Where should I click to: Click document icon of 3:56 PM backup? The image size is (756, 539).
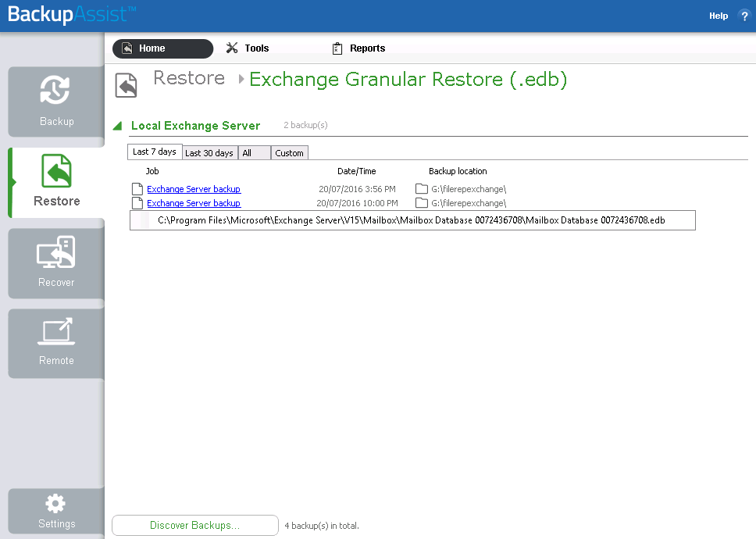137,189
